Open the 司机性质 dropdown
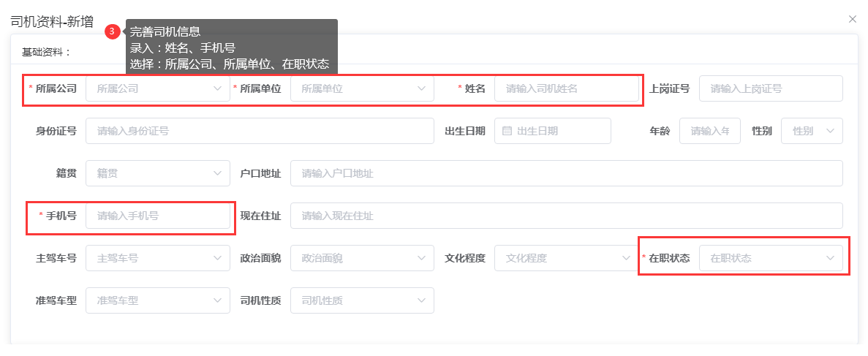Image resolution: width=868 pixels, height=356 pixels. pyautogui.click(x=362, y=301)
